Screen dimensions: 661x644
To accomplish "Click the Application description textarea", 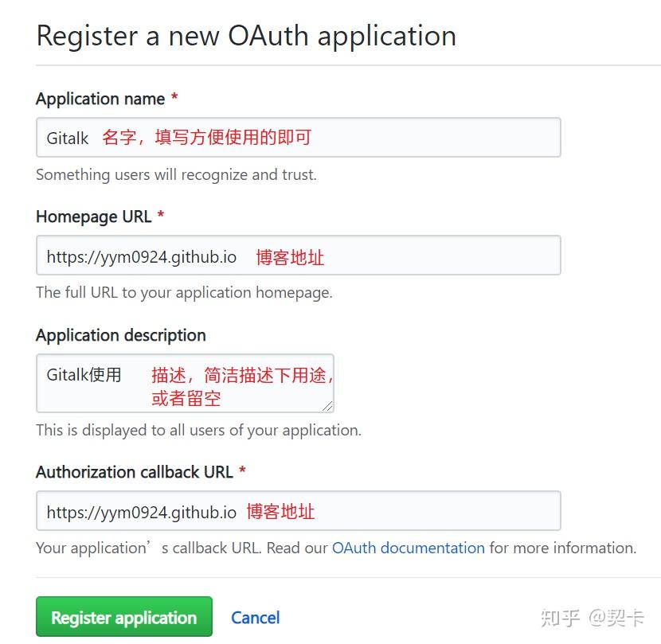I will click(x=183, y=382).
